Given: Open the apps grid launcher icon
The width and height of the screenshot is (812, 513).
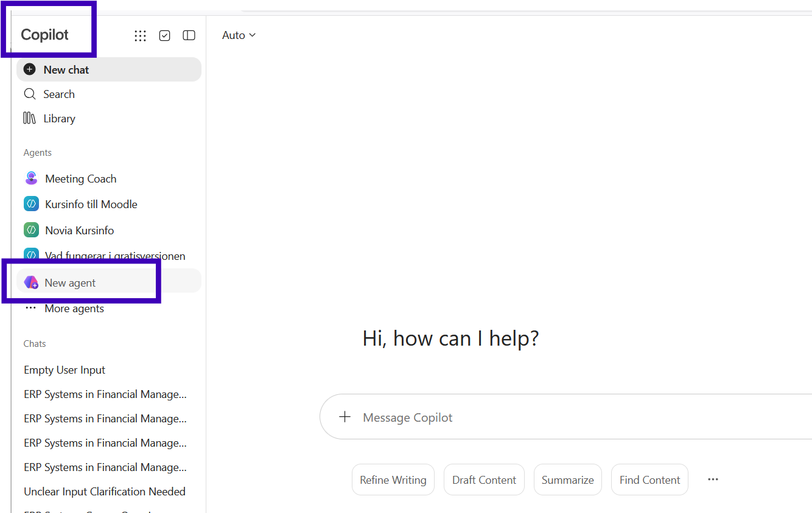Looking at the screenshot, I should 140,36.
